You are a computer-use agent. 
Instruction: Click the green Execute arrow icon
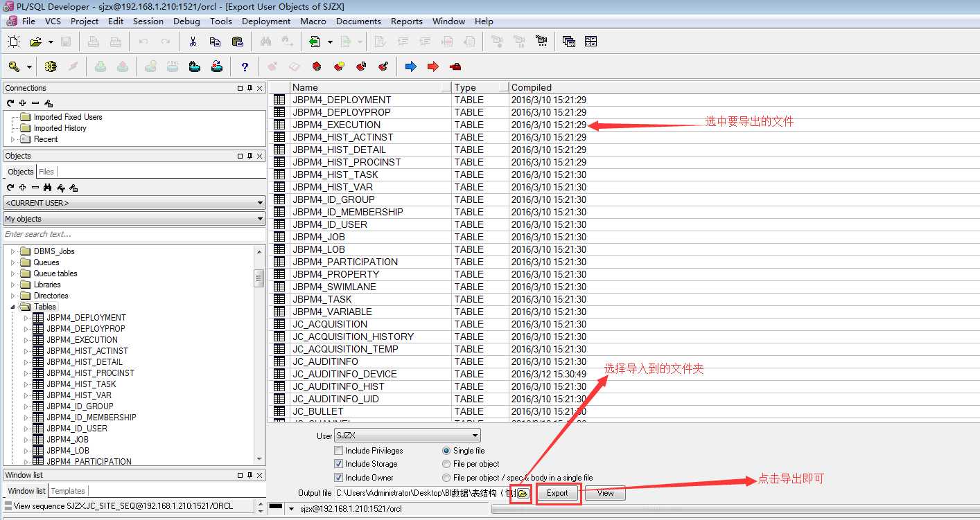tap(315, 42)
